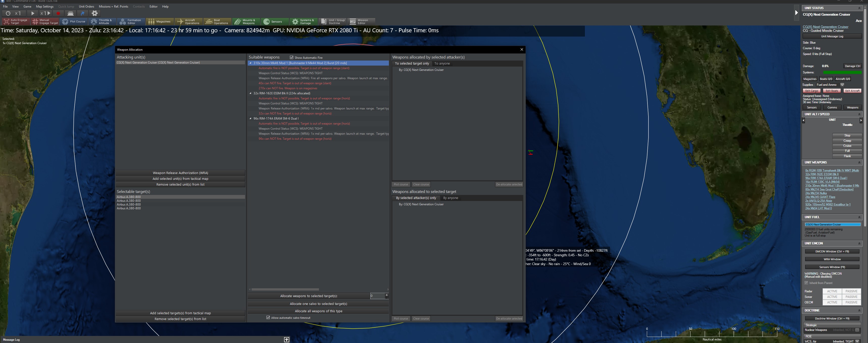Click the Plot Course toolbar icon
The width and height of the screenshot is (868, 343).
point(73,22)
